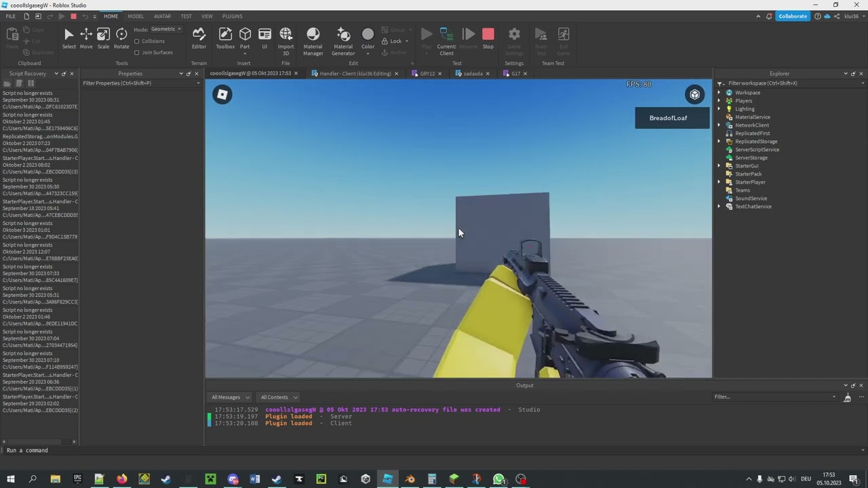Click the share icon by username
The height and width of the screenshot is (488, 868).
point(836,16)
